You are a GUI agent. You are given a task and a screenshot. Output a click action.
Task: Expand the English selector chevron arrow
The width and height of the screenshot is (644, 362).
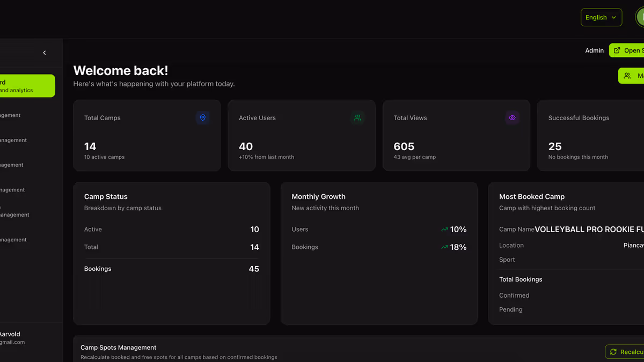(x=613, y=17)
